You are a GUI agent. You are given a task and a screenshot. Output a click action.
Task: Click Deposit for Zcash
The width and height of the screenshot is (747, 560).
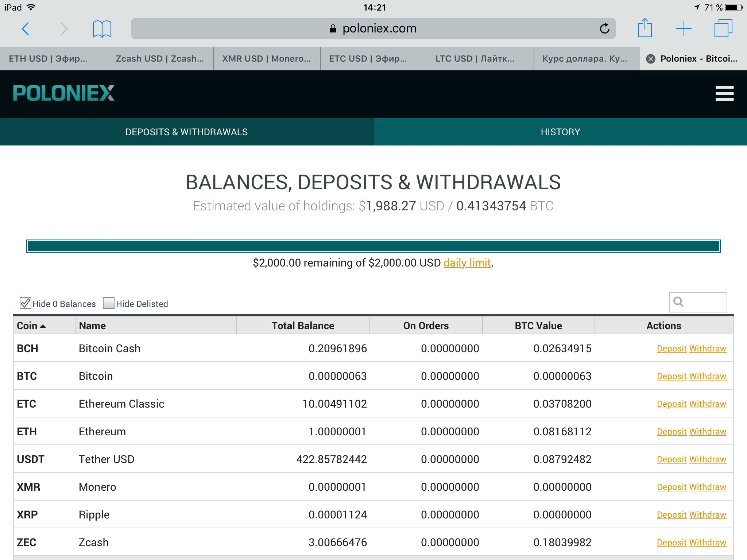671,542
